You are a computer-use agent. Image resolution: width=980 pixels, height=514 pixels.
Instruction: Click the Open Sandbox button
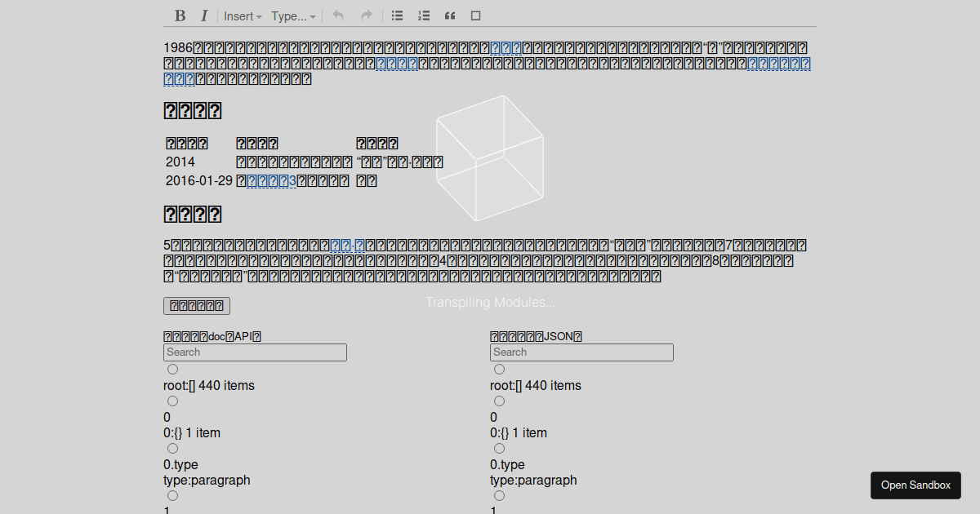pyautogui.click(x=915, y=485)
